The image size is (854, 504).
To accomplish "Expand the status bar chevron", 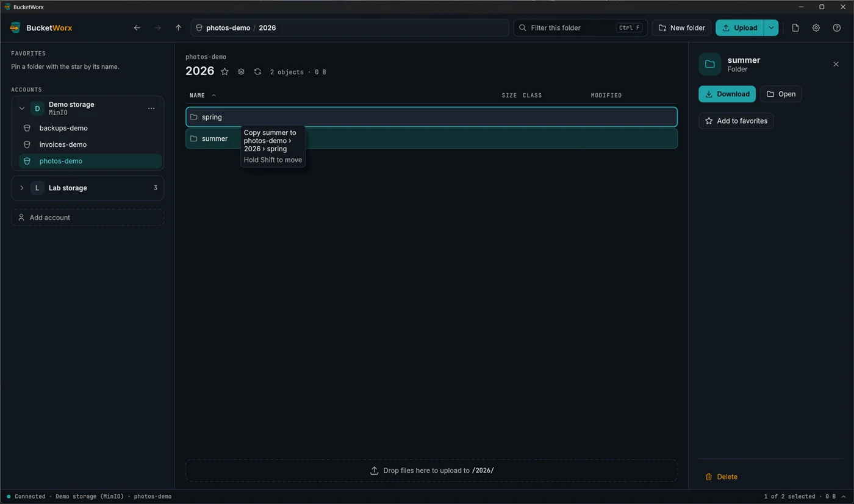I will (x=844, y=497).
